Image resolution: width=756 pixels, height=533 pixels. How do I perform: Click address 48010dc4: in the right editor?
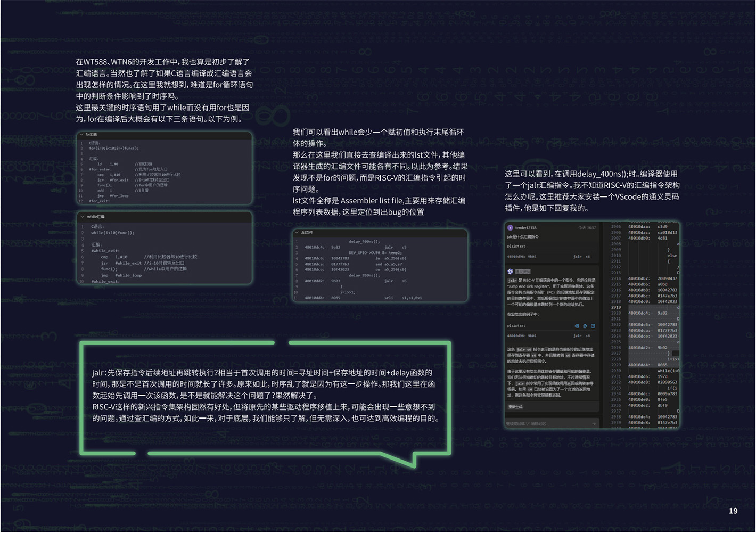pos(638,313)
